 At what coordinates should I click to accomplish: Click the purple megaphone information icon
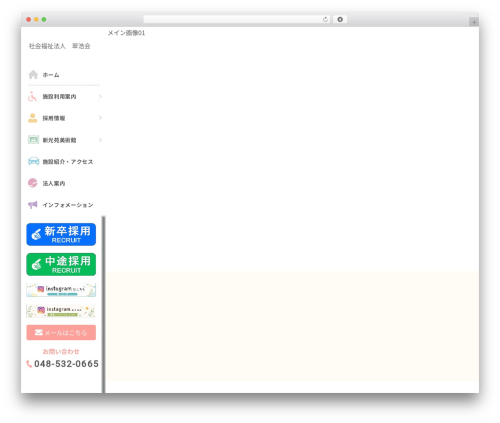point(33,205)
